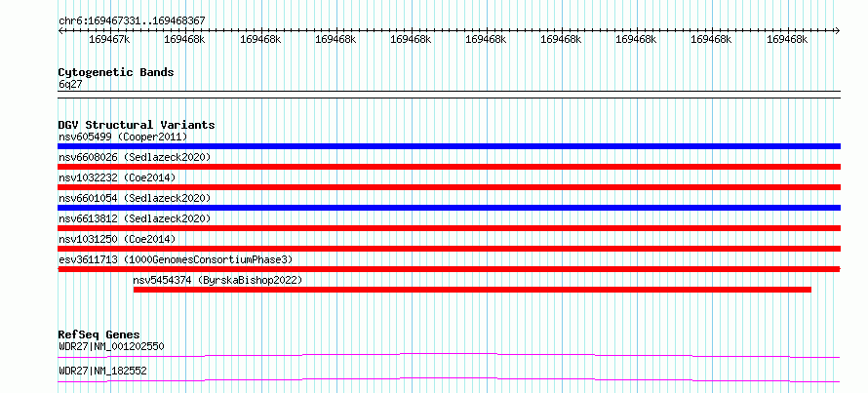The width and height of the screenshot is (868, 393).
Task: Click the blue bar under nsv6601054
Action: pyautogui.click(x=449, y=208)
